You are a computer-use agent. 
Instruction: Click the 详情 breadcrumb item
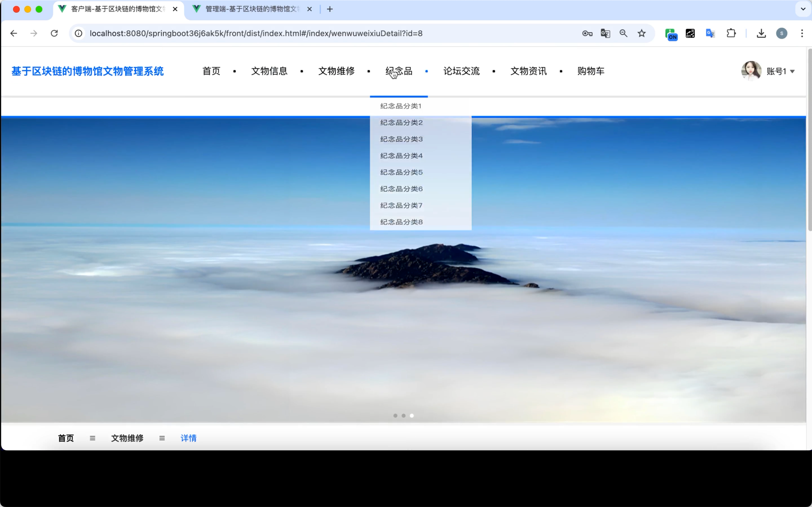pyautogui.click(x=189, y=438)
